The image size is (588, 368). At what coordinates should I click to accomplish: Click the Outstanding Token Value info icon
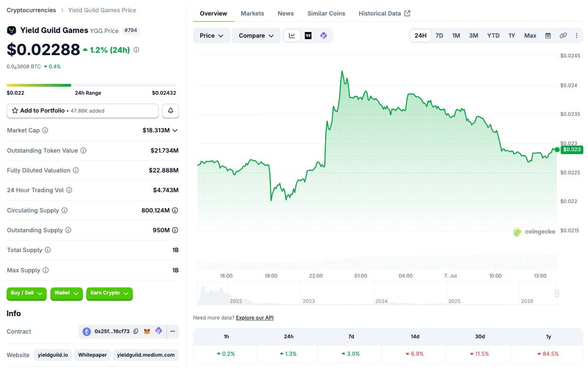(x=83, y=150)
